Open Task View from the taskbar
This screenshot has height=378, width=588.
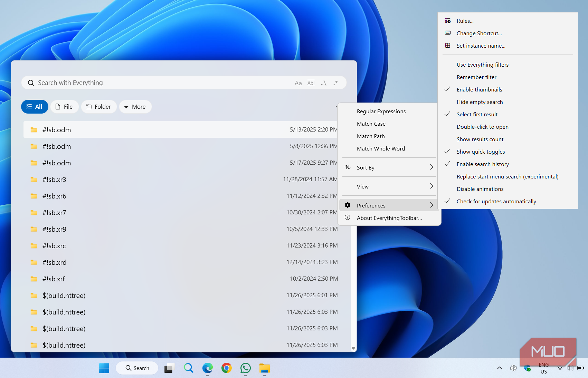169,368
